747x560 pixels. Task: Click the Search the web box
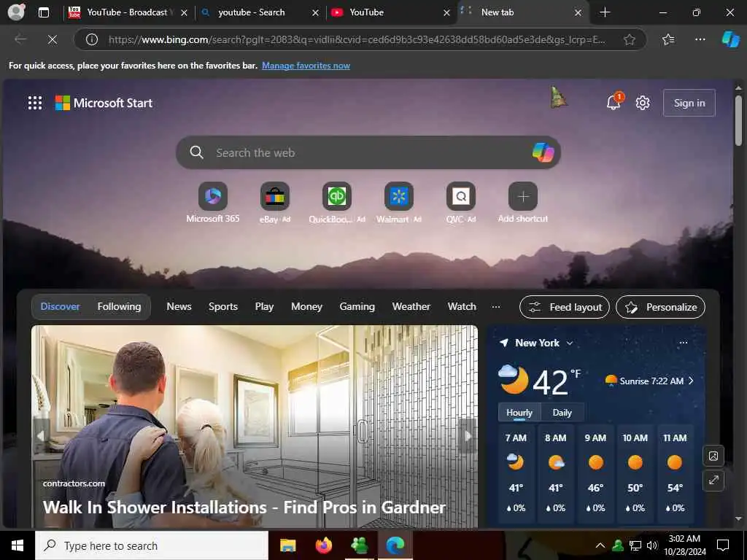coord(368,152)
